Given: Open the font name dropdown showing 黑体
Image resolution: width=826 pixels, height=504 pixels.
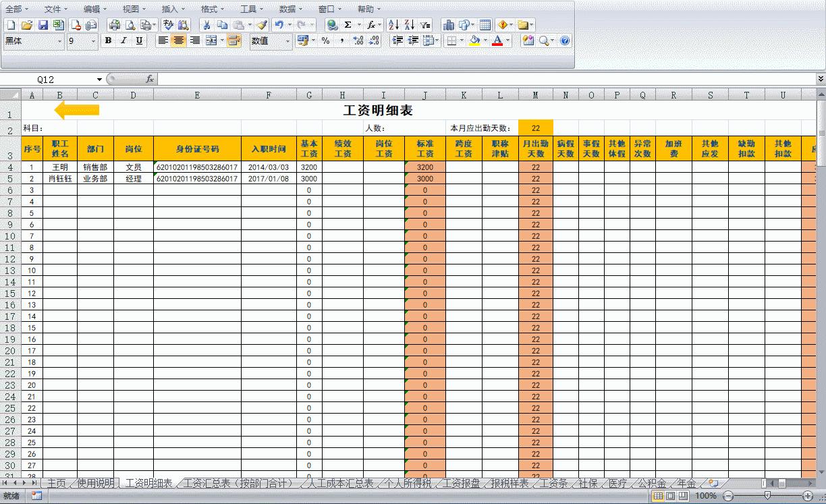Looking at the screenshot, I should point(30,40).
